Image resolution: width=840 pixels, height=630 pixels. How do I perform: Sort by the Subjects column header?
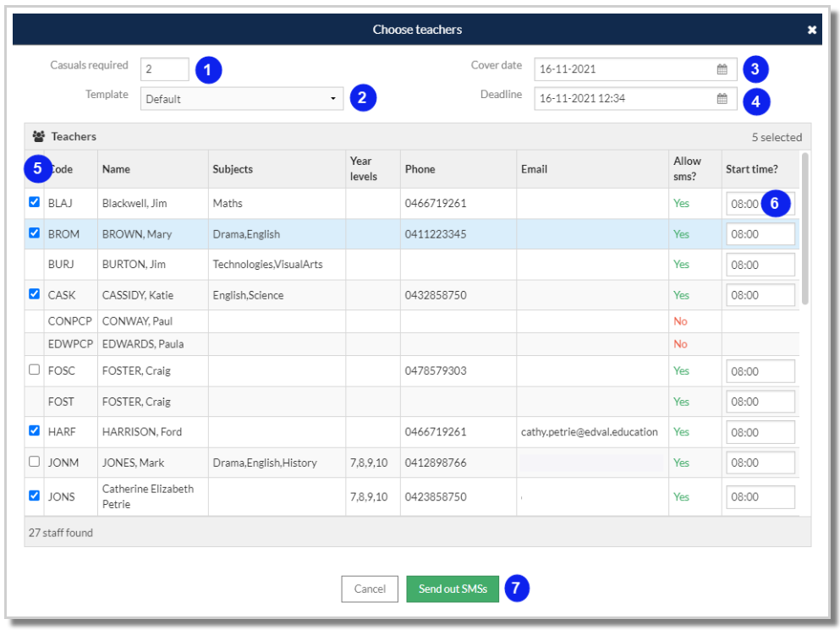pyautogui.click(x=233, y=169)
